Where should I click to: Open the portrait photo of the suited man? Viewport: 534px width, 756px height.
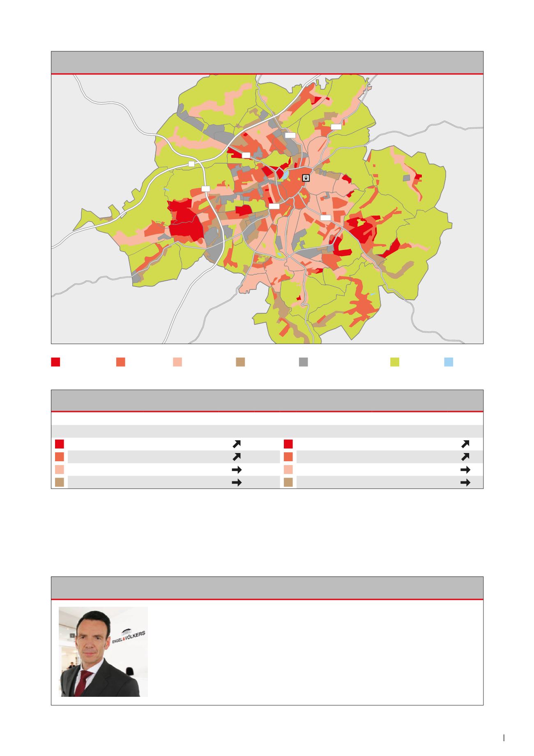[103, 652]
